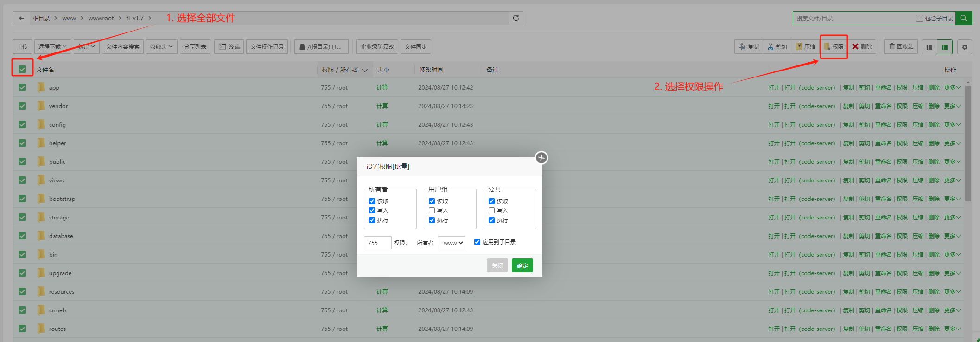
Task: Open the 回收站 recycle bin
Action: [901, 47]
